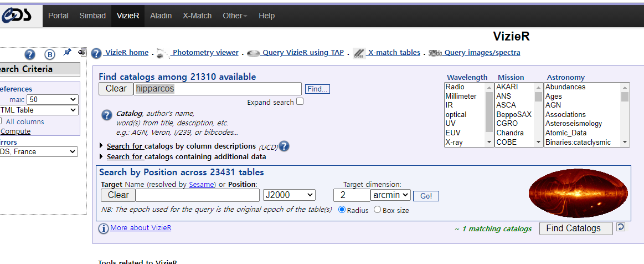Viewport: 644px width, 264px height.
Task: Select the Radius radio button
Action: coord(342,210)
